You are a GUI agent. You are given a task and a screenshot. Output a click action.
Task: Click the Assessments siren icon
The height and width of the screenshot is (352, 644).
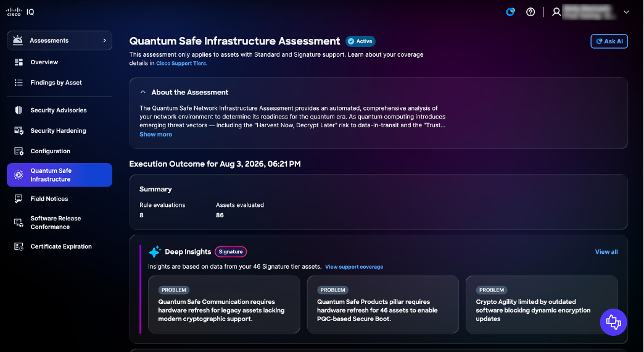click(x=18, y=40)
